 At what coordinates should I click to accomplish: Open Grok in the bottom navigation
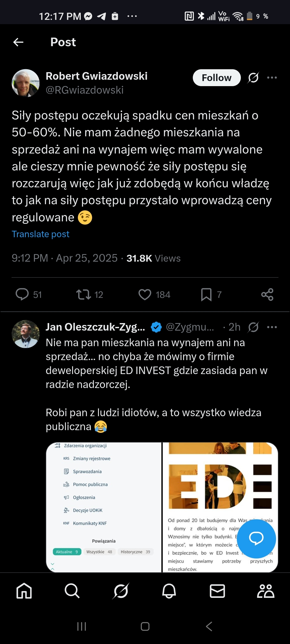coord(121,591)
